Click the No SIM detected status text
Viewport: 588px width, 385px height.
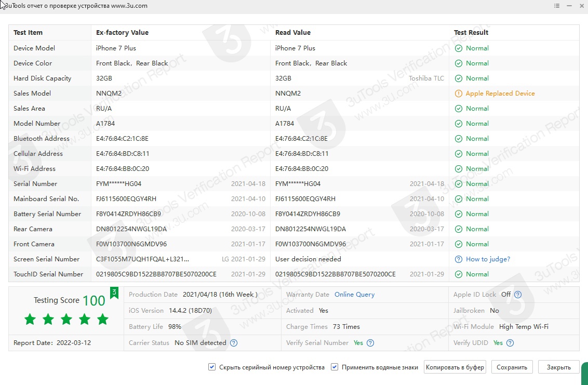point(201,343)
